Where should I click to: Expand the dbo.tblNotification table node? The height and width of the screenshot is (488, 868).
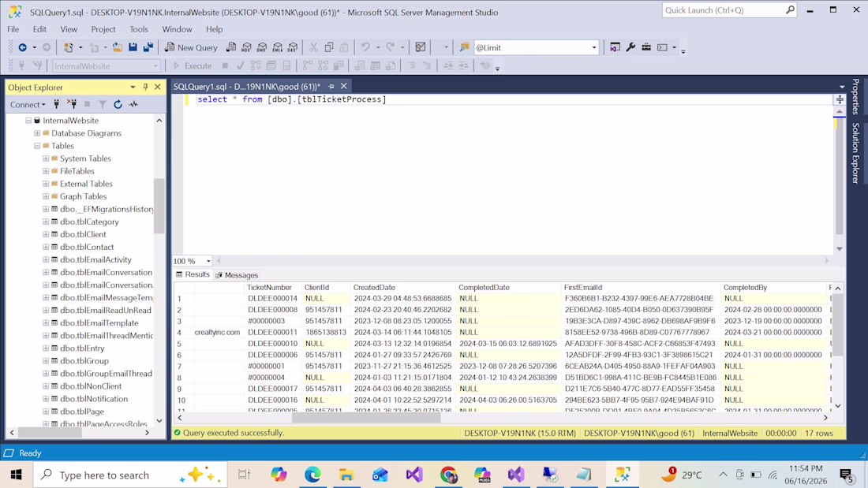(46, 399)
